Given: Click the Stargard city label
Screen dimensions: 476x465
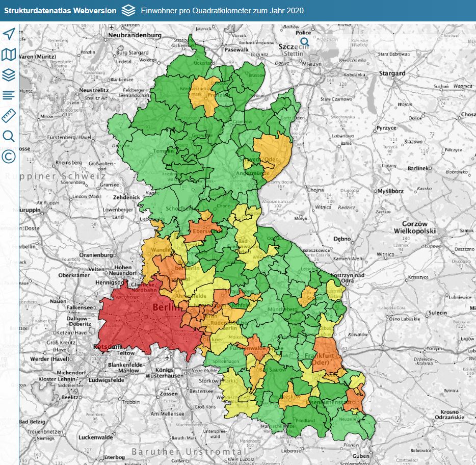Looking at the screenshot, I should tap(392, 73).
